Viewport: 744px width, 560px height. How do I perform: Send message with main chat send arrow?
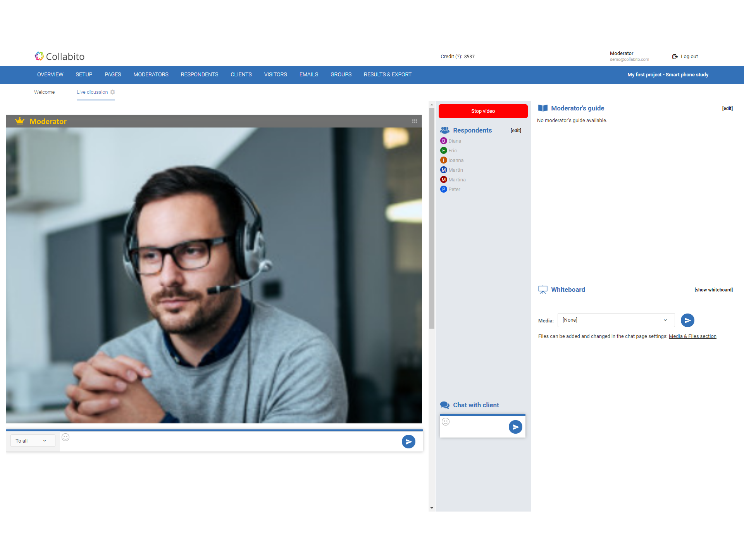(408, 441)
